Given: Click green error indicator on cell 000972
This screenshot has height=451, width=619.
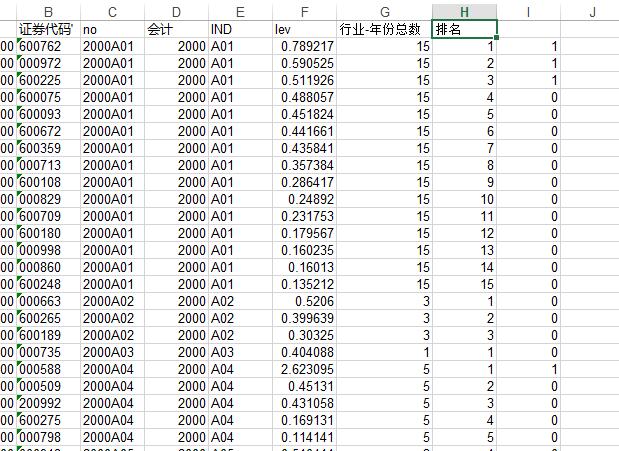Looking at the screenshot, I should (19, 58).
